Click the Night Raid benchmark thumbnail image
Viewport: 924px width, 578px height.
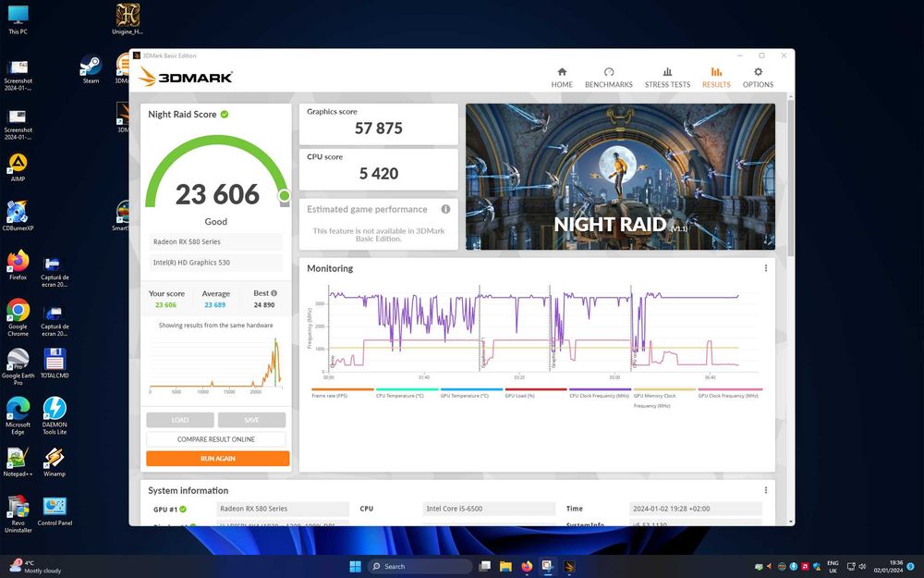tap(620, 177)
